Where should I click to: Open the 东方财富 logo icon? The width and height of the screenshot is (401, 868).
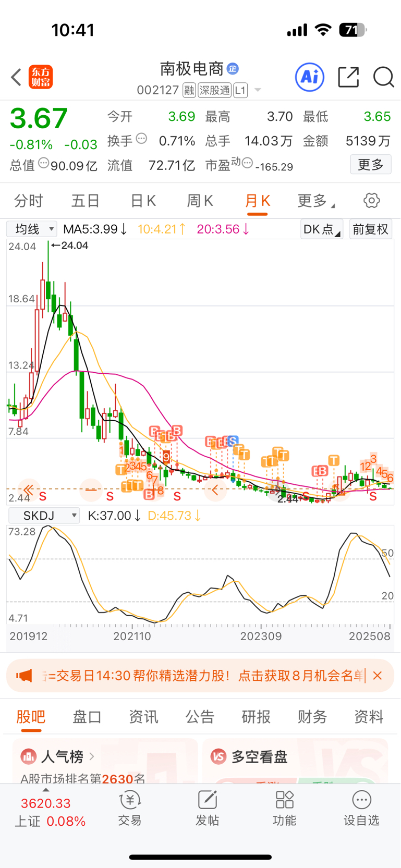[x=41, y=77]
